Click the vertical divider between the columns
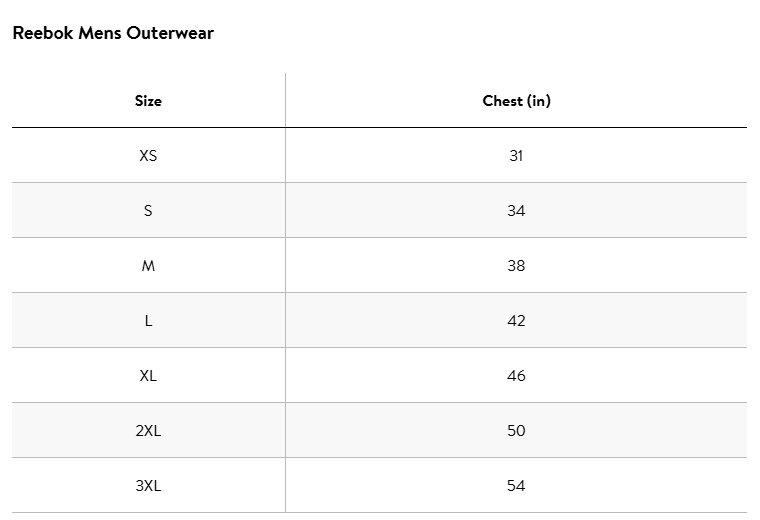 pos(285,300)
